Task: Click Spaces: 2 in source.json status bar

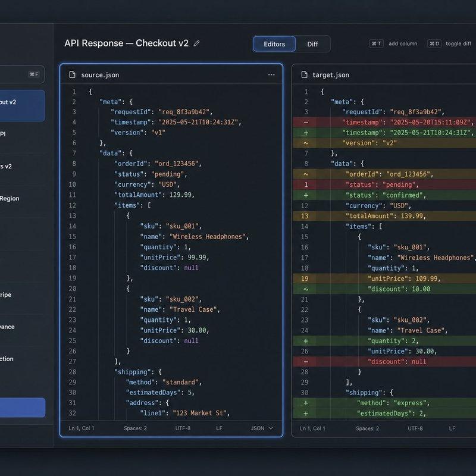Action: [x=135, y=428]
